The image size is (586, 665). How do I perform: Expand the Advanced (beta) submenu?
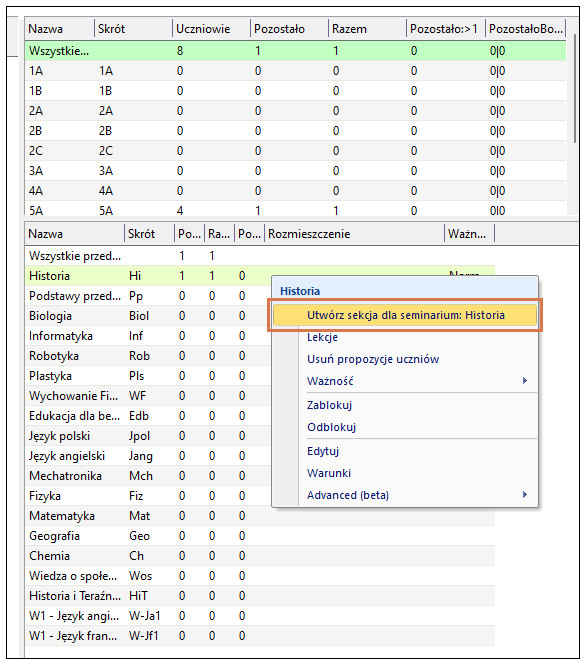point(405,495)
